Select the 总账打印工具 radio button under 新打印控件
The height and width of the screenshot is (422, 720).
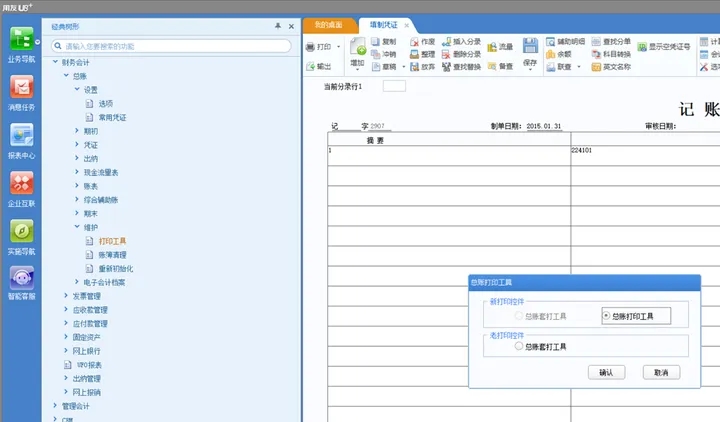(x=606, y=316)
